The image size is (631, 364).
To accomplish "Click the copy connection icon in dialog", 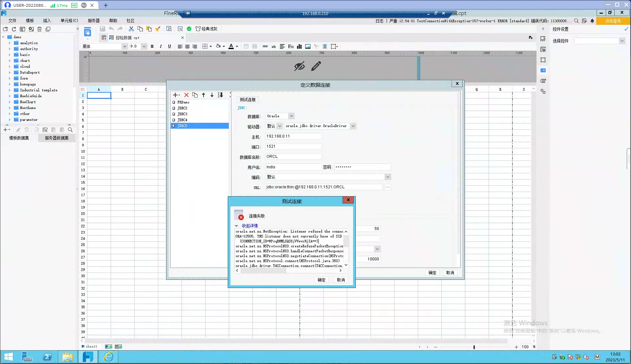I will click(195, 95).
